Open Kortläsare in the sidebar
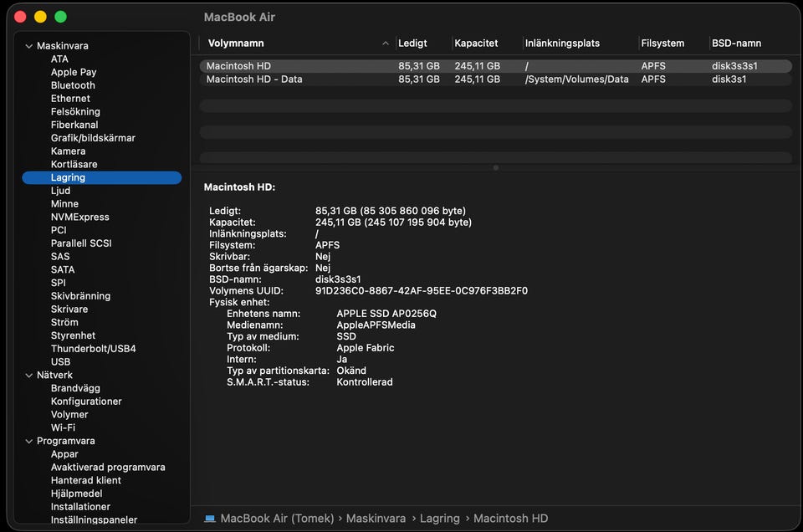This screenshot has height=532, width=803. [x=74, y=164]
